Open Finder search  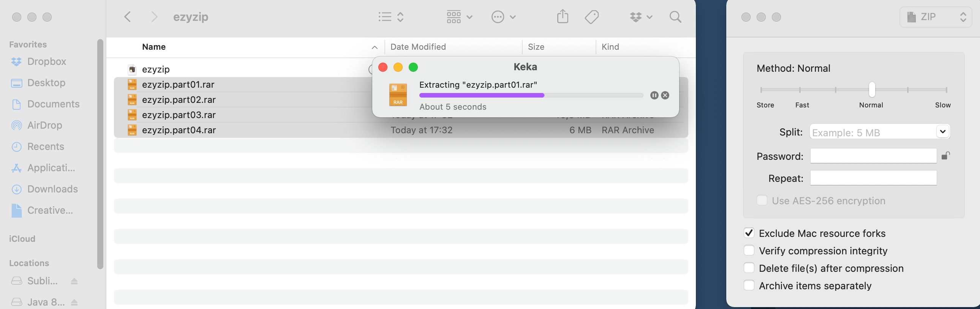[x=675, y=17]
